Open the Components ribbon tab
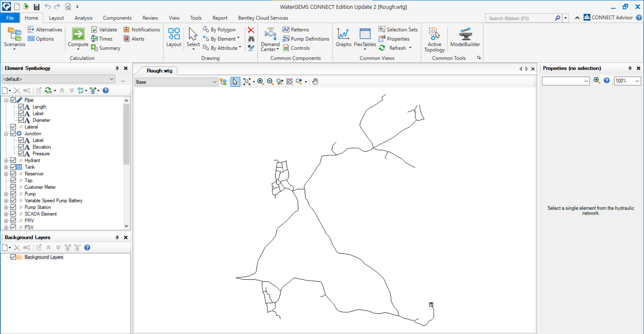This screenshot has width=644, height=334. tap(117, 18)
